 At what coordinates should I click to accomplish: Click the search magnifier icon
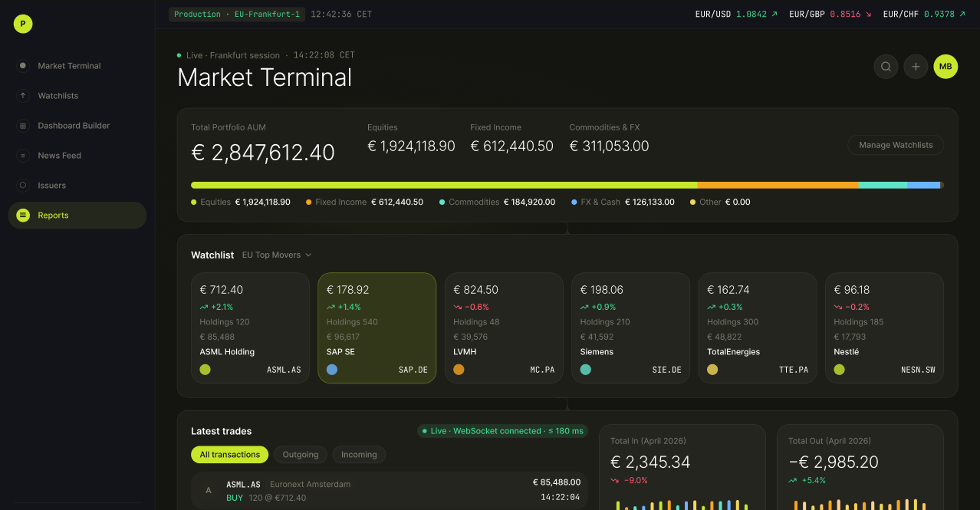tap(886, 67)
